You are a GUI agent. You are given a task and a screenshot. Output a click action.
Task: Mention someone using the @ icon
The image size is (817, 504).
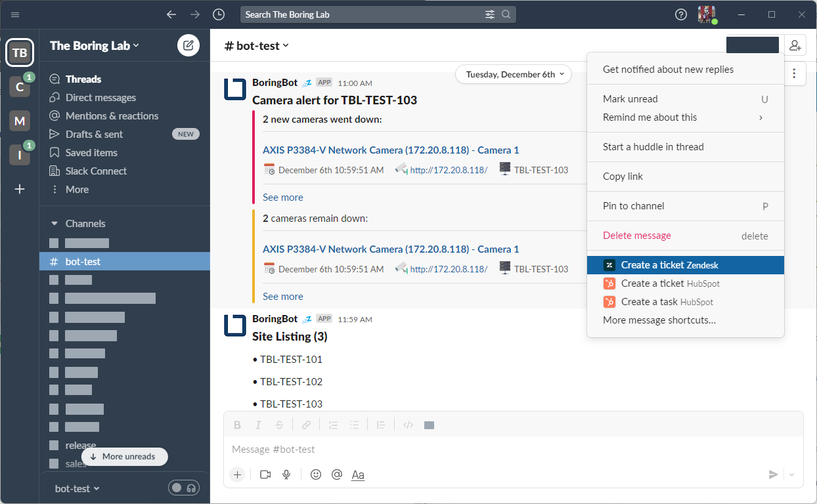click(x=337, y=474)
